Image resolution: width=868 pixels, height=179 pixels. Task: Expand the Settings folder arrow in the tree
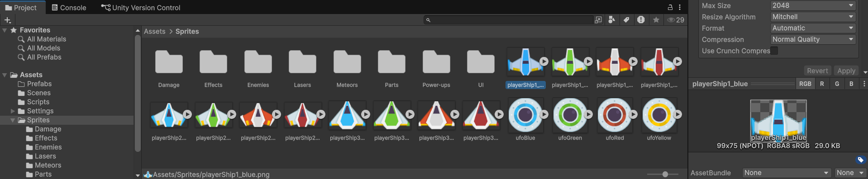click(x=13, y=111)
